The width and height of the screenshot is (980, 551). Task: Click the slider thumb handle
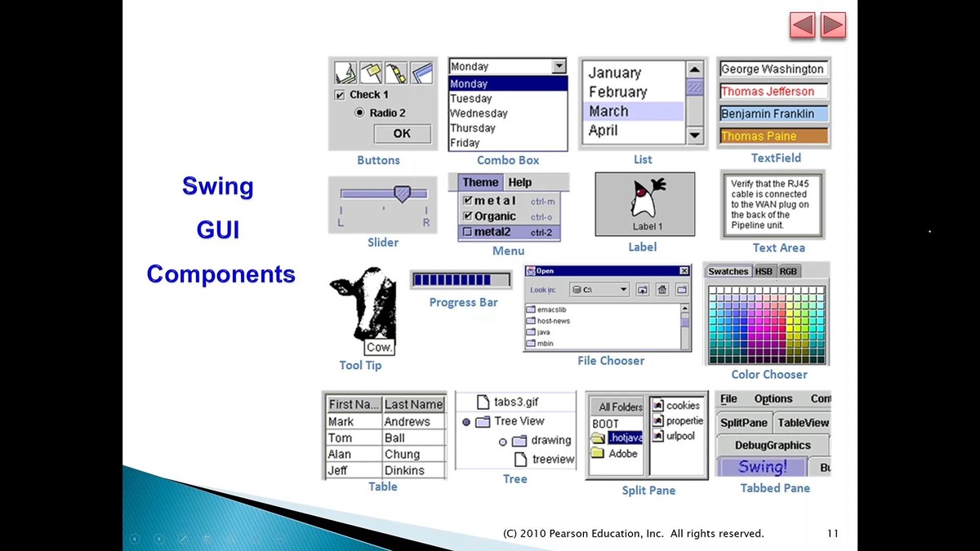(402, 193)
